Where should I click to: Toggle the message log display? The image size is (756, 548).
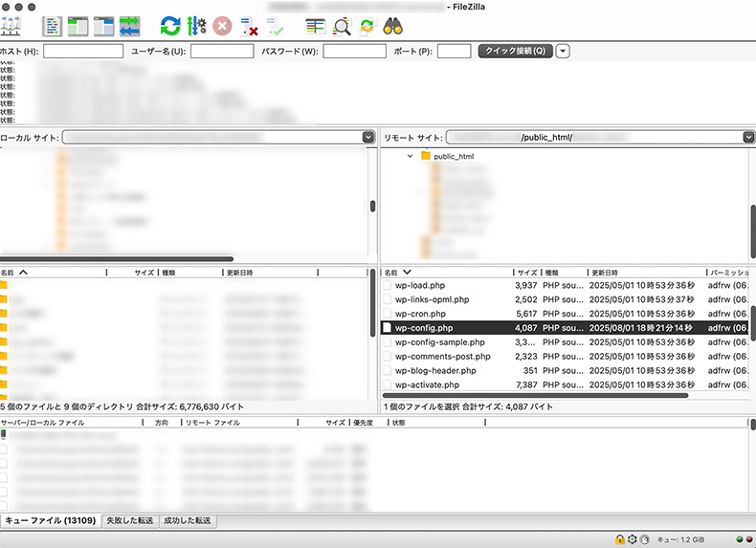[53, 26]
